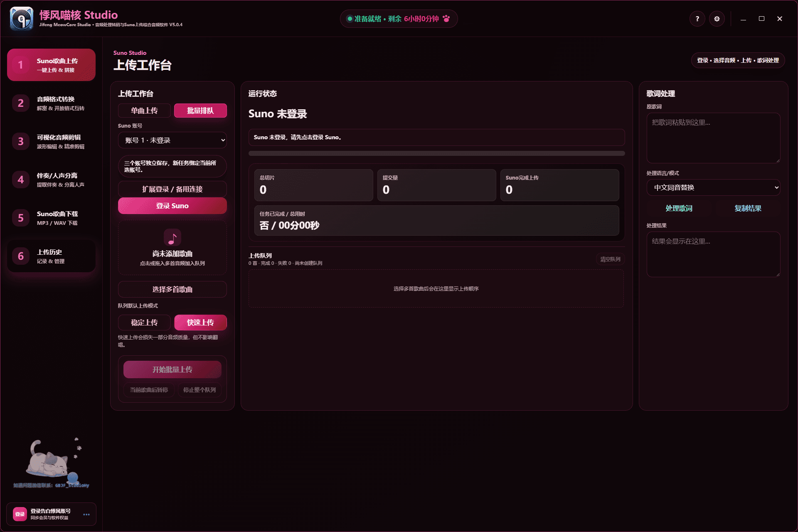Viewport: 798px width, 532px height.
Task: Click 选择多首歌曲 button
Action: 172,289
